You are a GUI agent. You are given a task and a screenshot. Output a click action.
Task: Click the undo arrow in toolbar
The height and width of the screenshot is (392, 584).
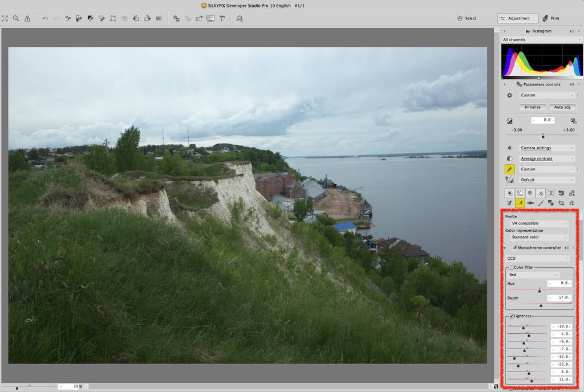click(45, 18)
